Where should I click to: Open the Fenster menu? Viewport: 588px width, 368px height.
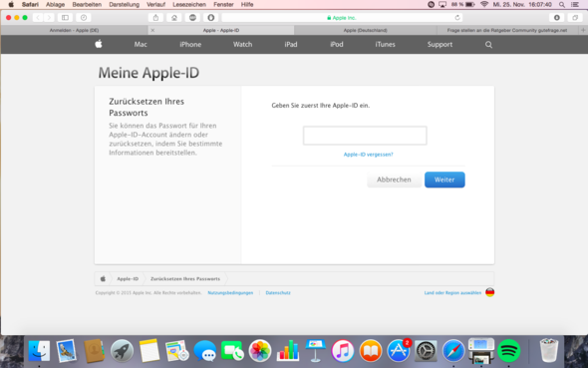223,5
